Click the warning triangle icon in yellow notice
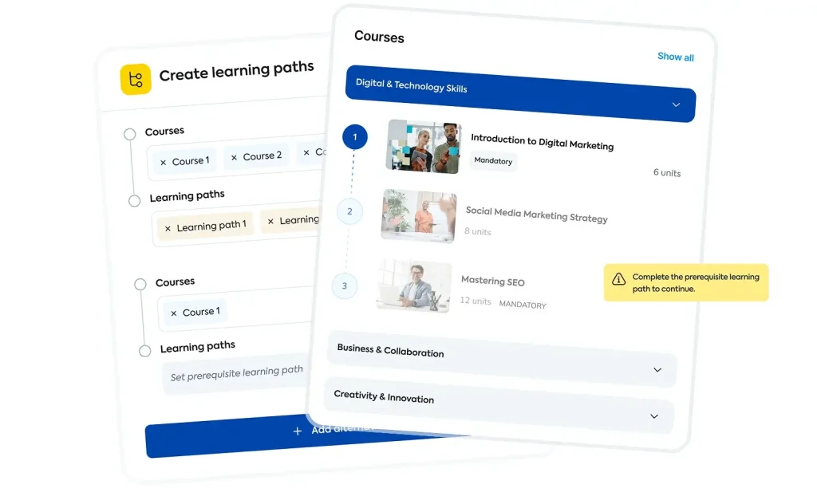Screen dimensions: 817x504 618,279
